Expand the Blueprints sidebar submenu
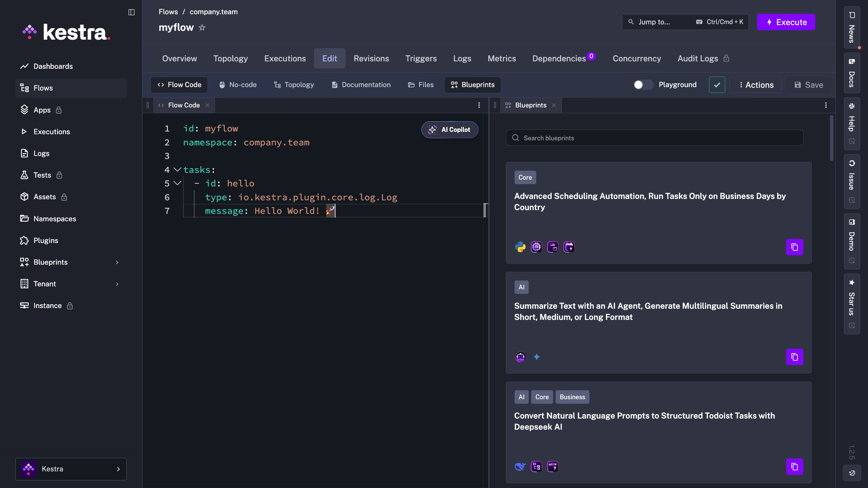 click(117, 262)
